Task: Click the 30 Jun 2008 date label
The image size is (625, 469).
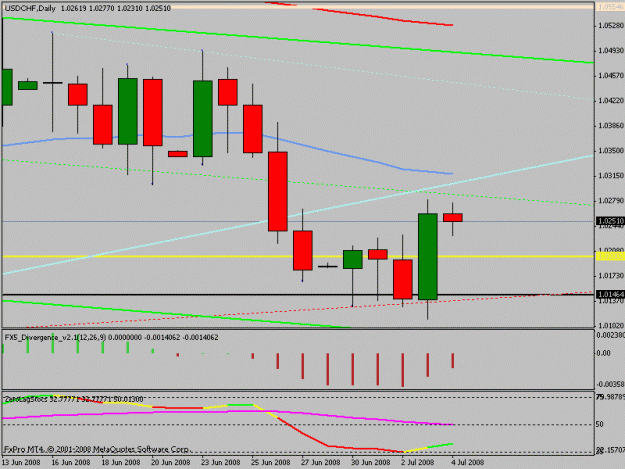Action: [371, 462]
